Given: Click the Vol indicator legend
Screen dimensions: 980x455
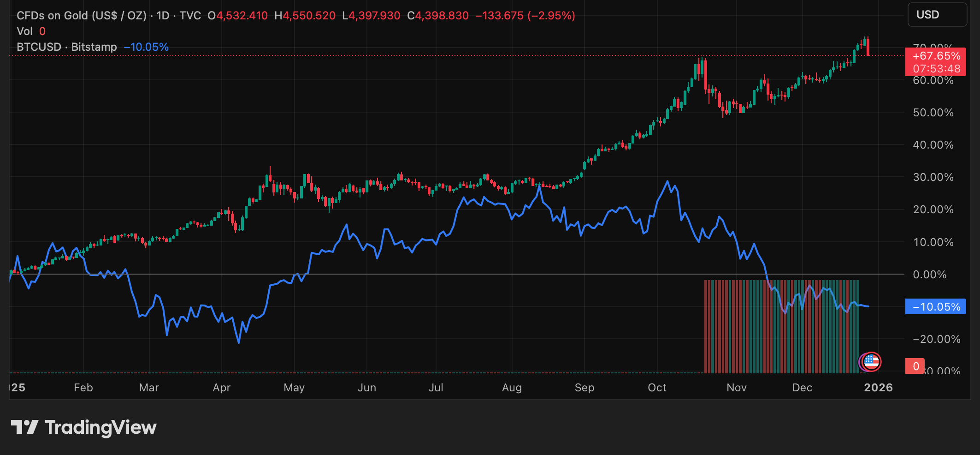Looking at the screenshot, I should (25, 31).
